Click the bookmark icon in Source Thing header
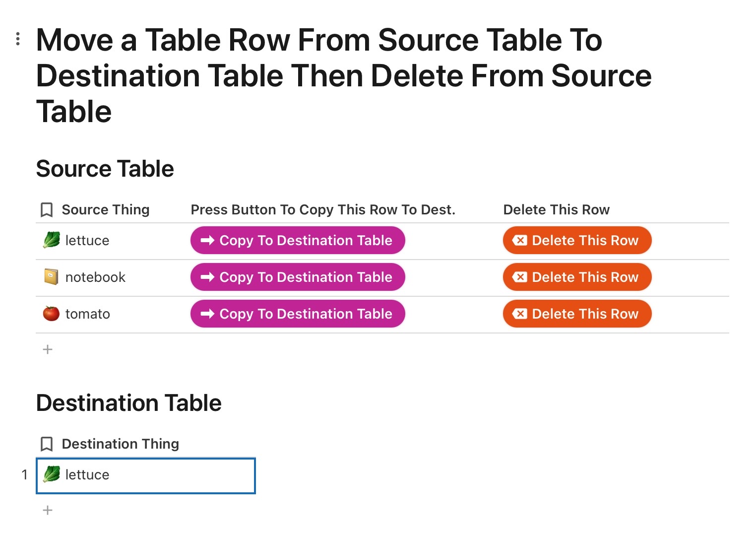The width and height of the screenshot is (756, 533). point(47,210)
